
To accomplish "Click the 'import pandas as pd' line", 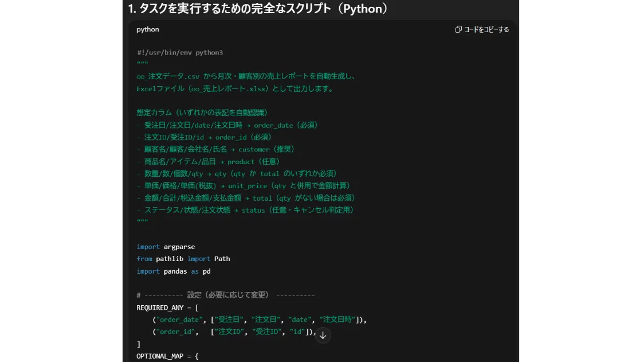I will [174, 271].
